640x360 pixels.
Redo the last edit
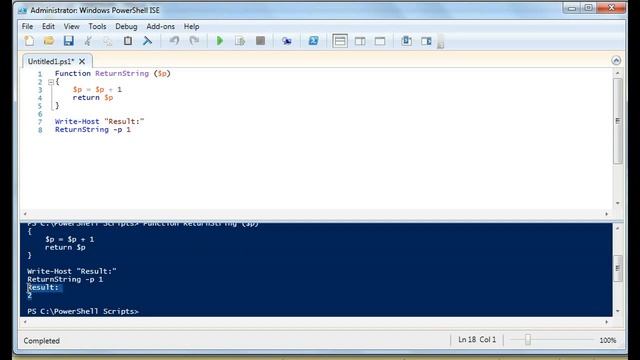click(194, 41)
